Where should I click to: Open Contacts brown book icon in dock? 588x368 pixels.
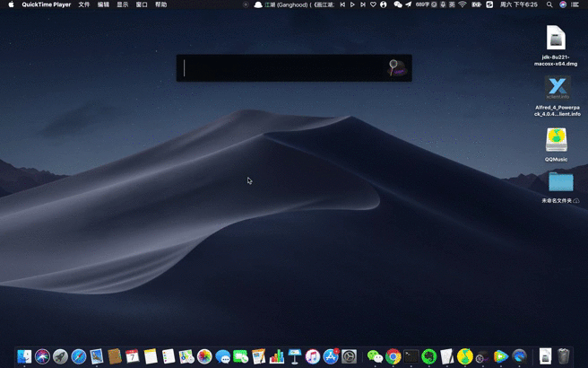pyautogui.click(x=115, y=356)
